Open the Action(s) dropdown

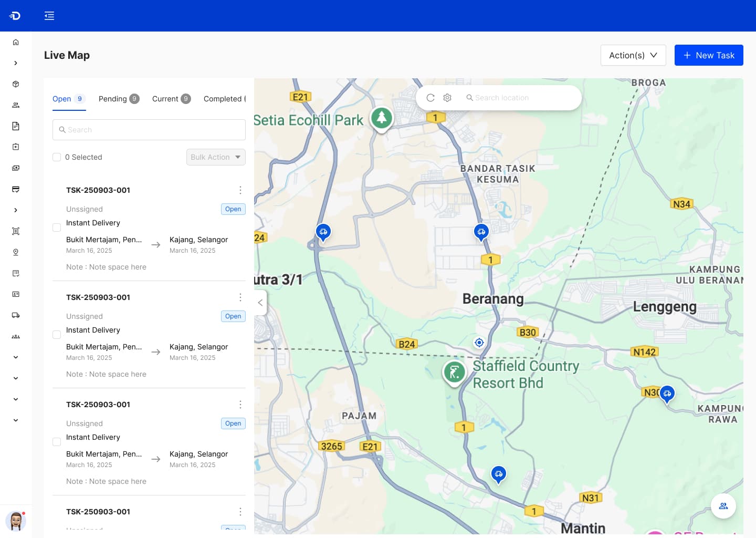tap(633, 55)
